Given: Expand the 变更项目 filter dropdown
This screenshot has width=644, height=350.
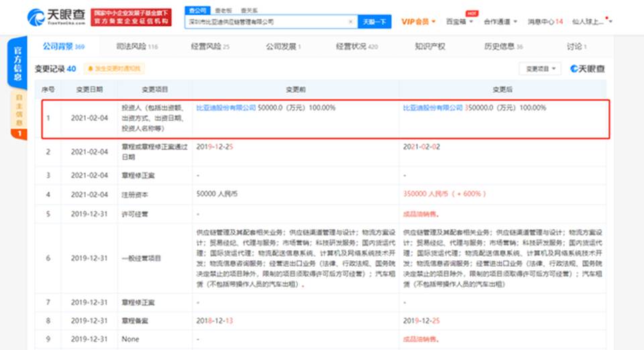Looking at the screenshot, I should [x=540, y=68].
